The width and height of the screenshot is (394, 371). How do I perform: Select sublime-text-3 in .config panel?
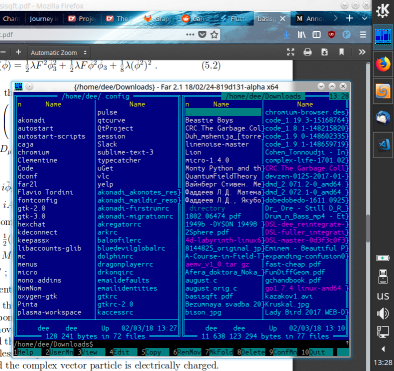[125, 152]
